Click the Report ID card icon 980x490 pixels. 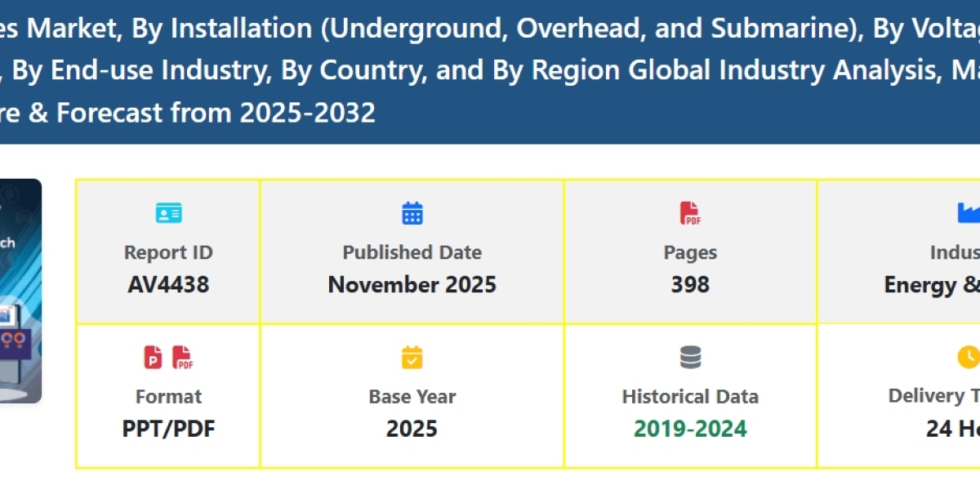(167, 212)
